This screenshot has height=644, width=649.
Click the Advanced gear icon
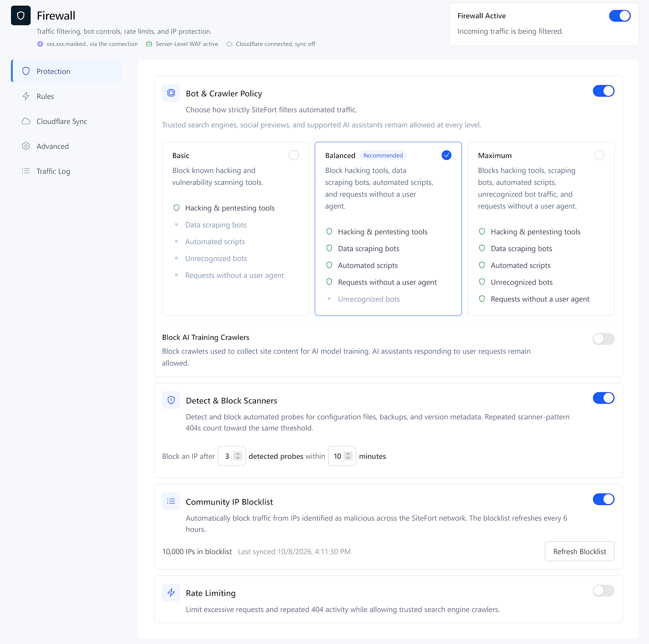coord(26,146)
